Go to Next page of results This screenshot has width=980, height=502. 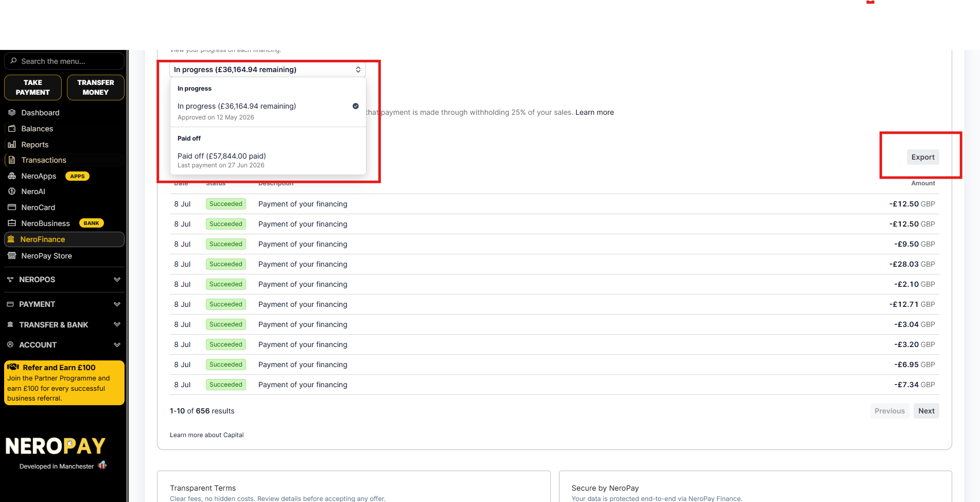click(x=926, y=411)
